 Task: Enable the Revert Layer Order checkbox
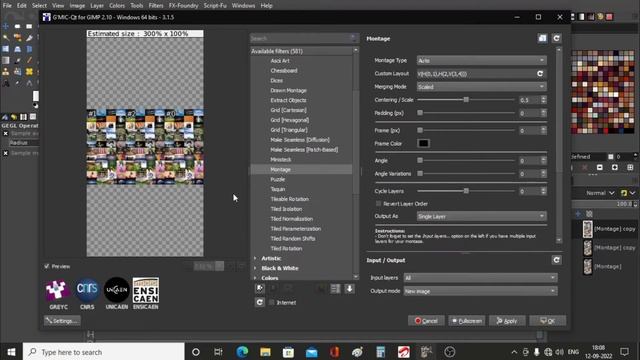(x=378, y=203)
